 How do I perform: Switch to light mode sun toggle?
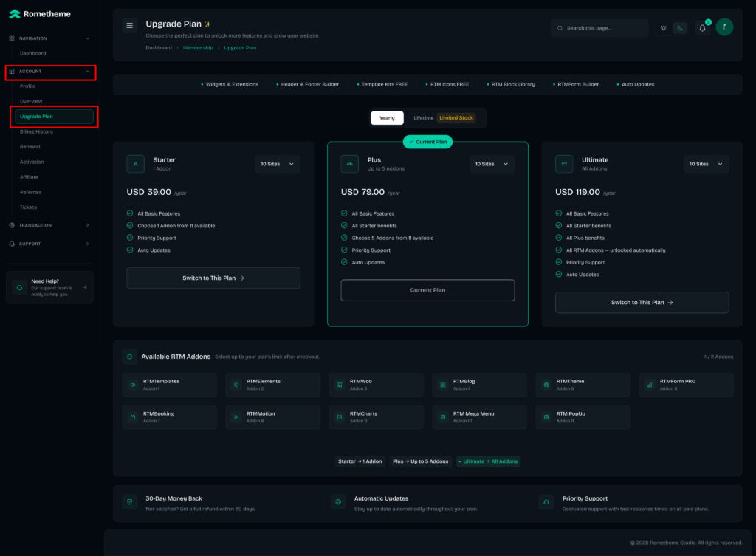[x=664, y=28]
